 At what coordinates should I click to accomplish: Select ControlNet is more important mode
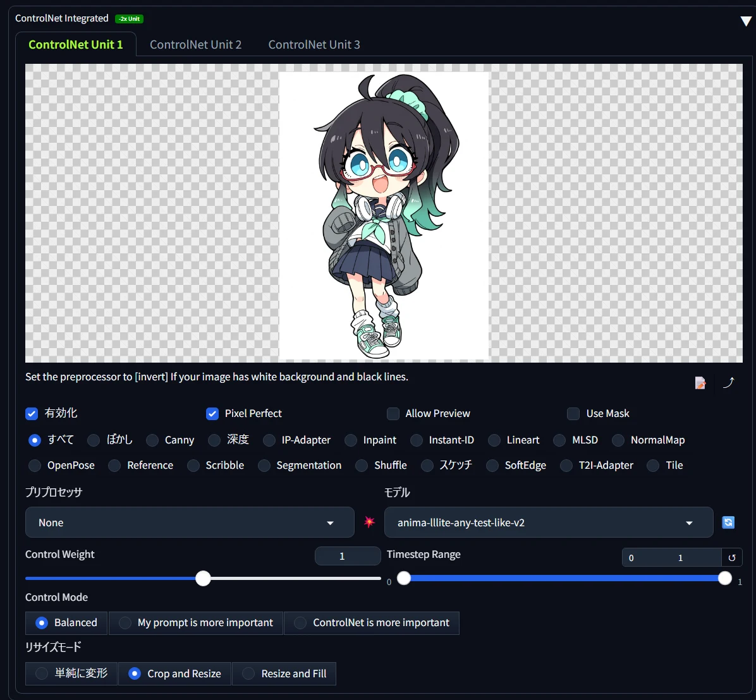pyautogui.click(x=372, y=623)
